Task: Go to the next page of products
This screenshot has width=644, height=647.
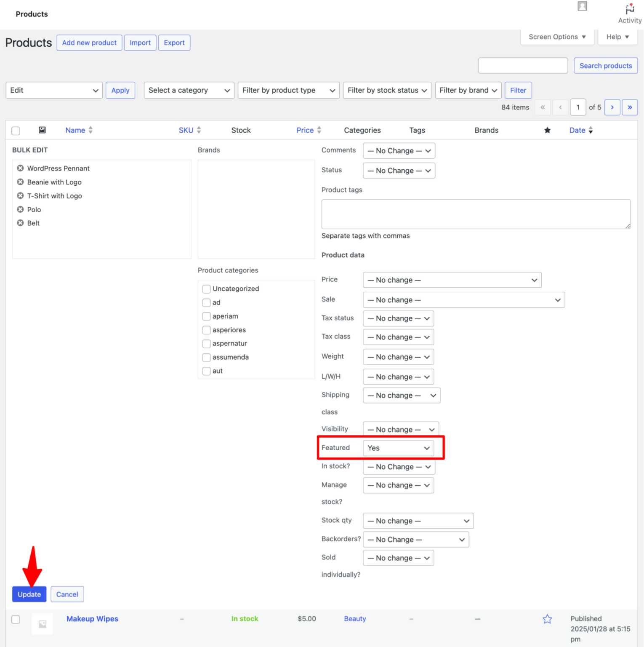Action: pos(612,107)
